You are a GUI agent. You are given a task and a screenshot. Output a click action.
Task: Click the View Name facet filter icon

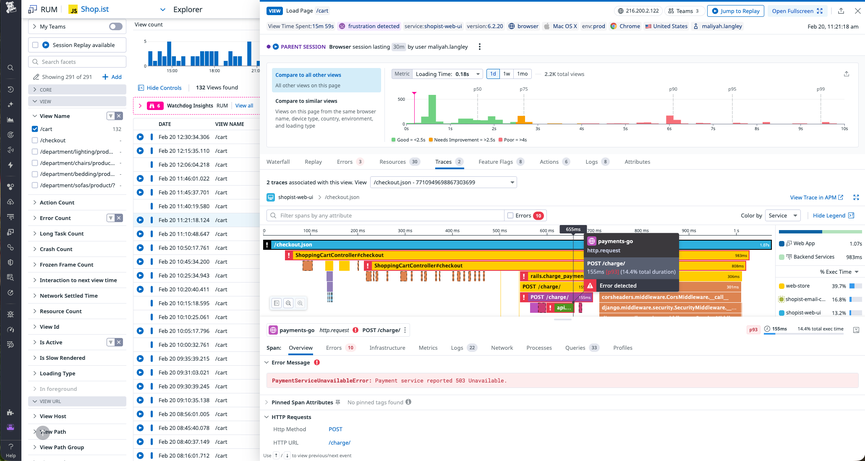pos(110,116)
